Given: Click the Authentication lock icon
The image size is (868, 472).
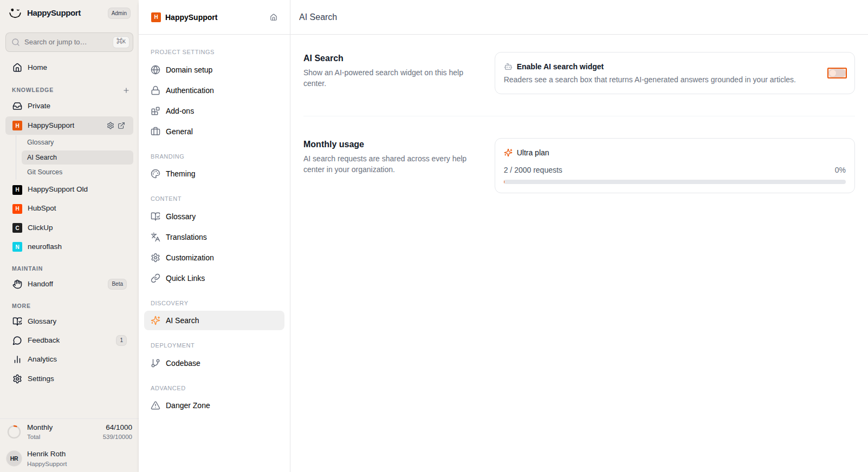Looking at the screenshot, I should [x=156, y=90].
